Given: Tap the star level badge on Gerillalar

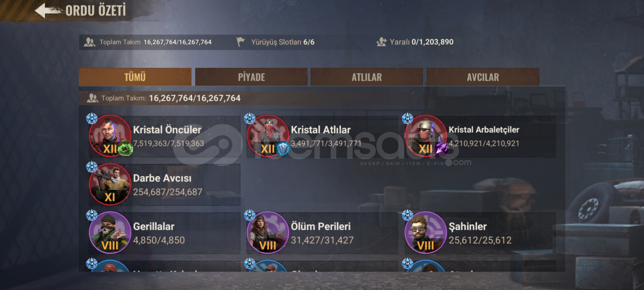Looking at the screenshot, I should pyautogui.click(x=92, y=215).
